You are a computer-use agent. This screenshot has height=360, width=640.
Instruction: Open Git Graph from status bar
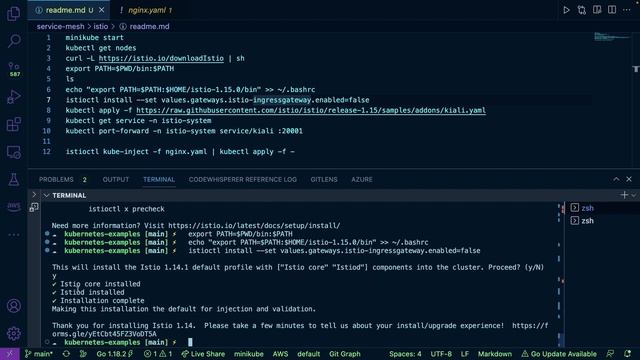tap(345, 354)
